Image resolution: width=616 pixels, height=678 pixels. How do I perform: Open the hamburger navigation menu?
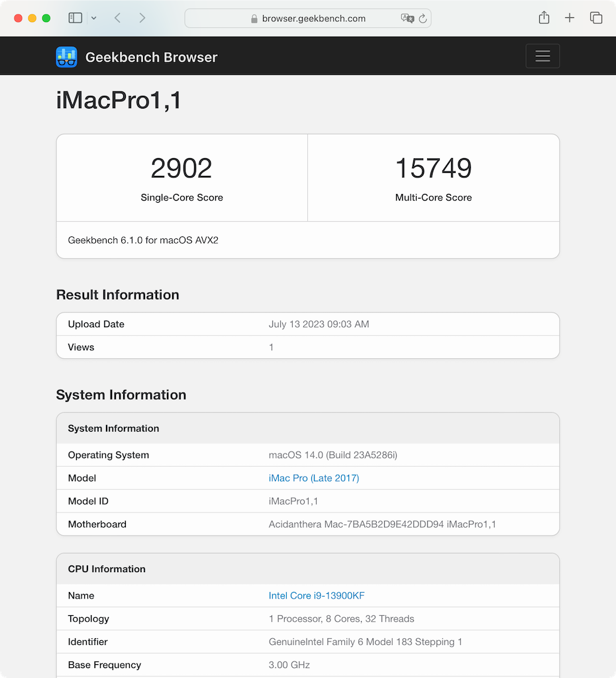(543, 56)
